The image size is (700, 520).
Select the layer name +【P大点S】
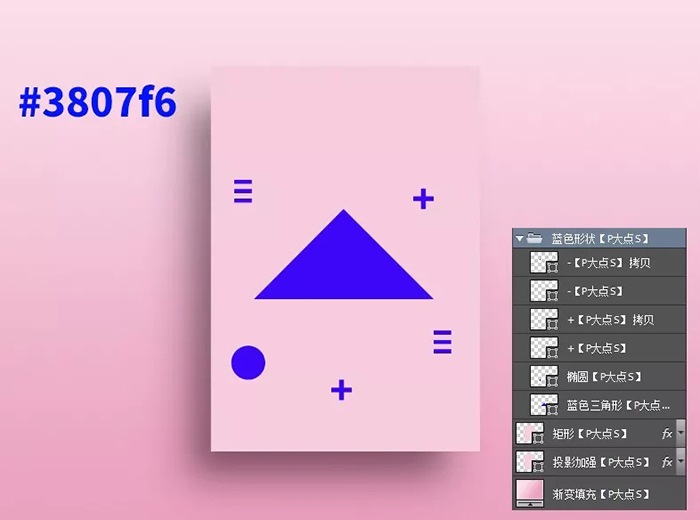(596, 348)
